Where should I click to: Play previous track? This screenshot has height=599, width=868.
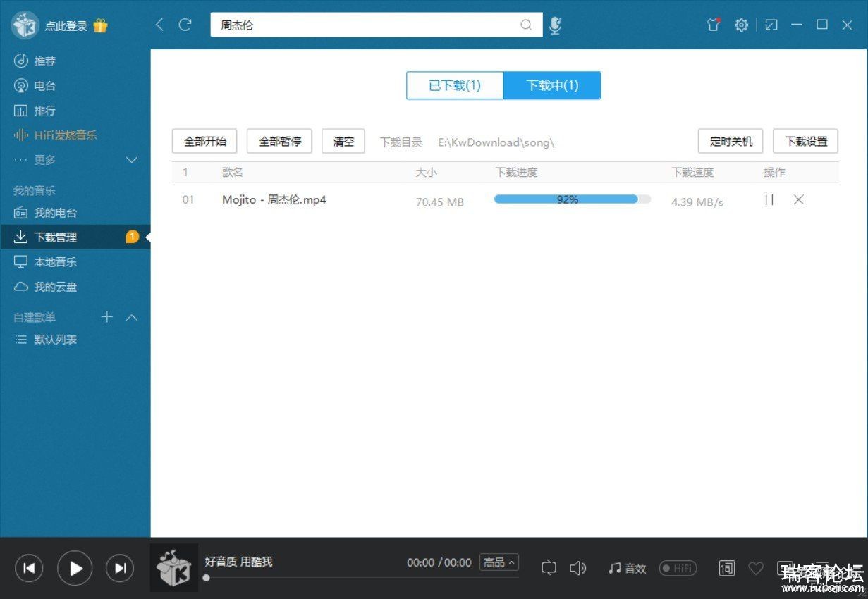coord(29,569)
